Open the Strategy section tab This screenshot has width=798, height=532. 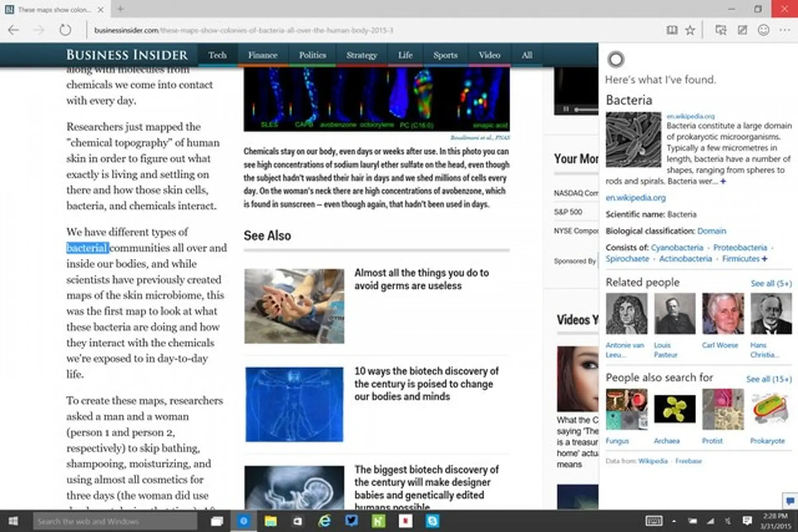(362, 55)
